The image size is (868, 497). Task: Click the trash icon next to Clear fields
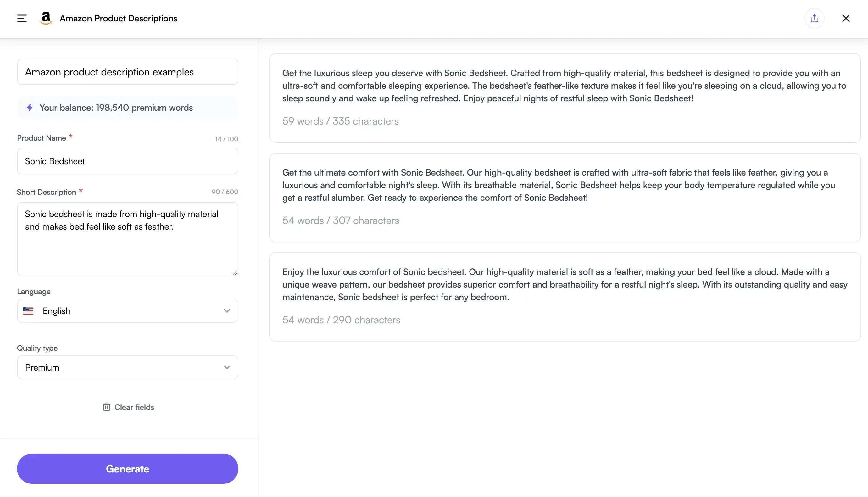click(x=106, y=407)
